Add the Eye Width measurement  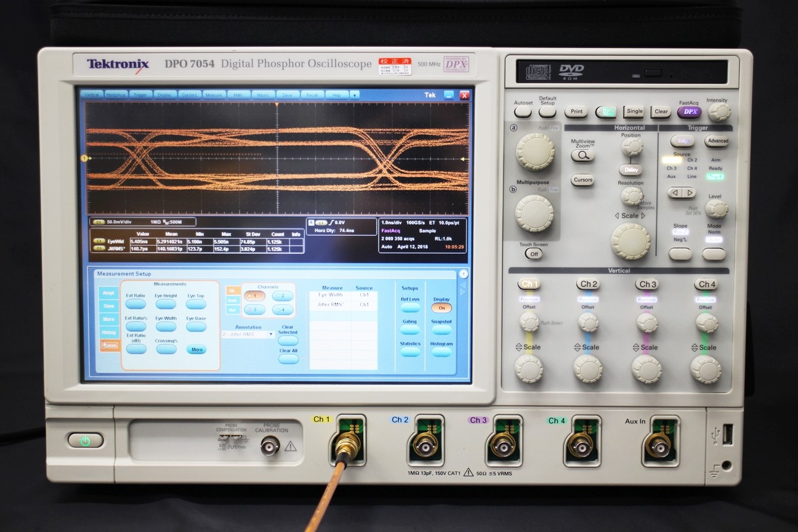tap(166, 326)
